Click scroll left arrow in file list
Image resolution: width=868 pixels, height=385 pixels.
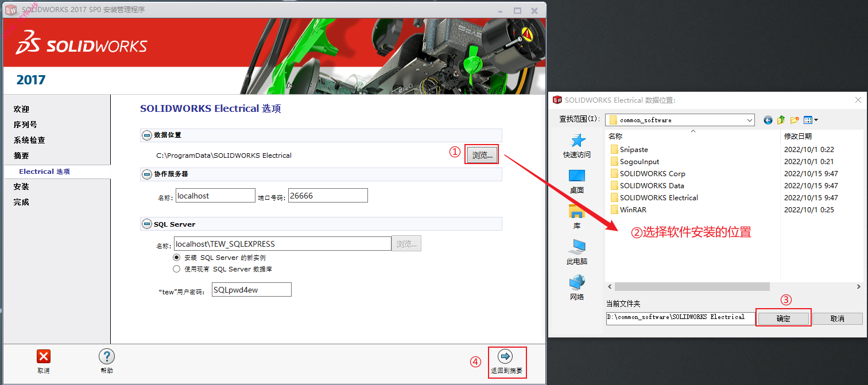tap(610, 286)
